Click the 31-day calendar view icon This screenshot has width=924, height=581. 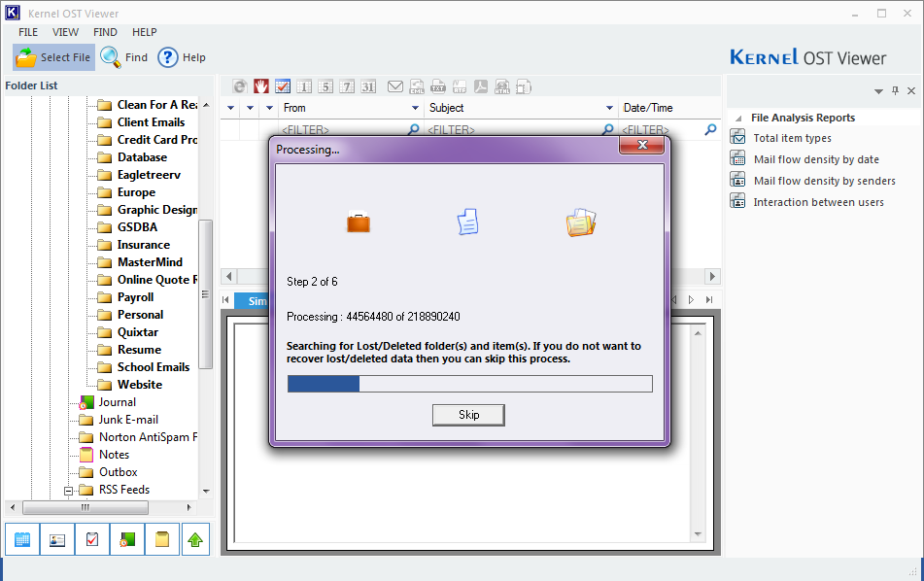point(368,86)
